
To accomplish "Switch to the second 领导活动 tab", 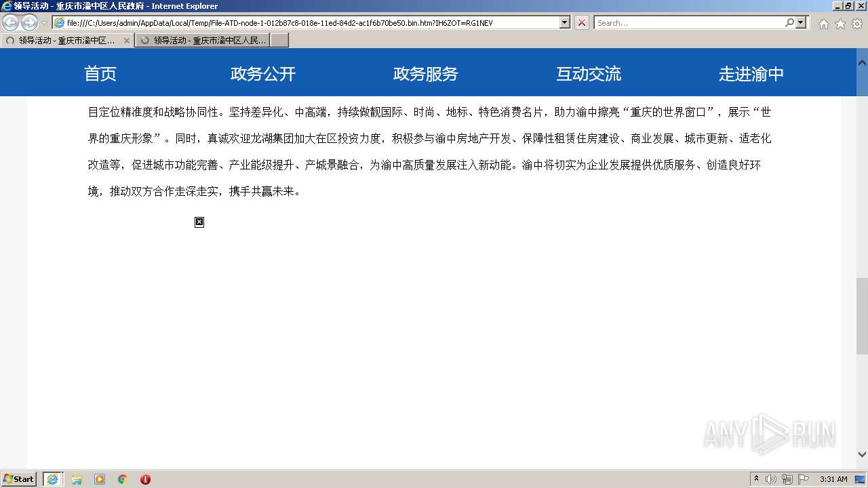I will coord(202,41).
